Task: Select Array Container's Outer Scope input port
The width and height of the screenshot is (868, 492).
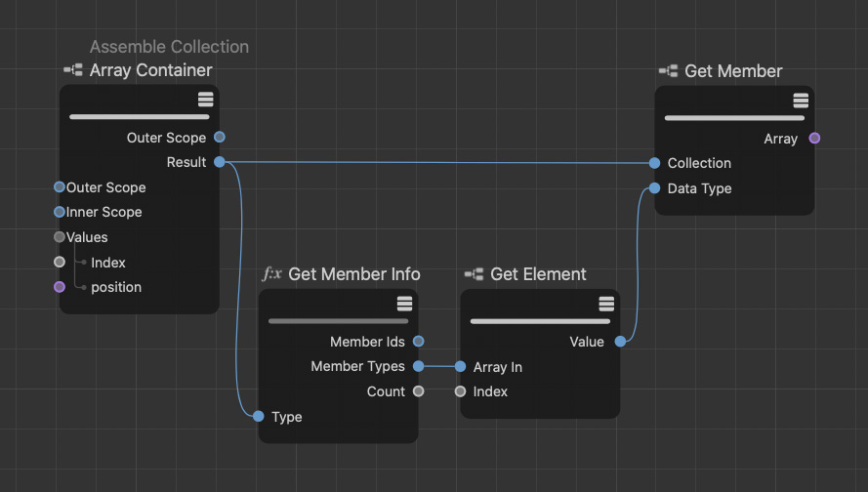Action: (60, 187)
